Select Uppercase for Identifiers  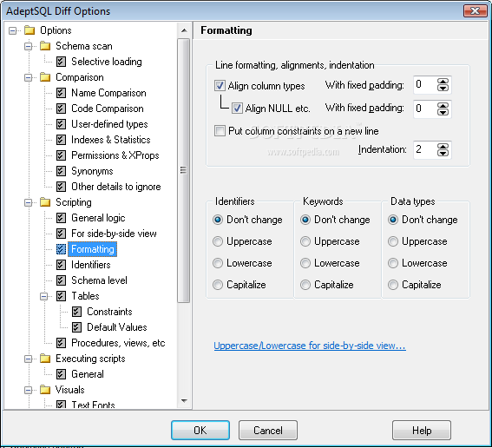(218, 241)
